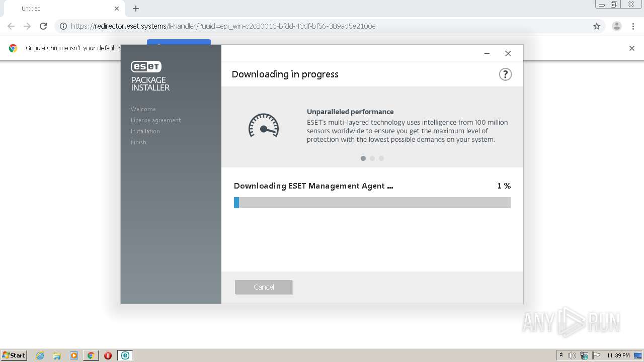644x362 pixels.
Task: Dismiss the default browser infobar
Action: [x=632, y=48]
